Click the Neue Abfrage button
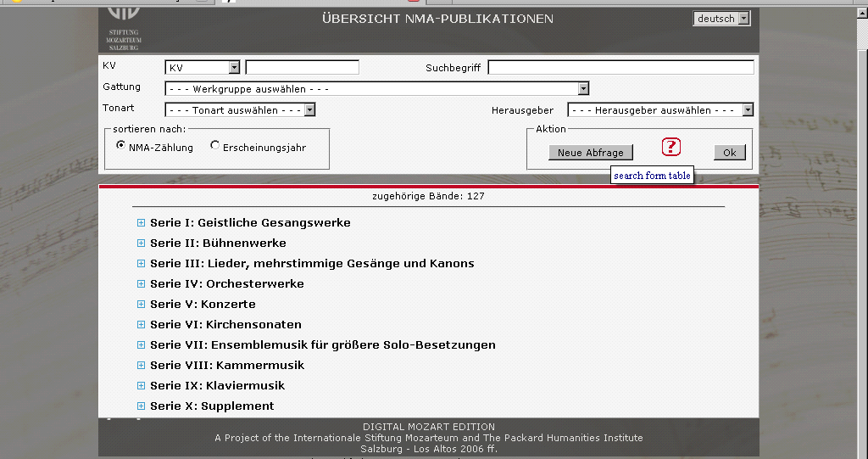 [x=591, y=153]
